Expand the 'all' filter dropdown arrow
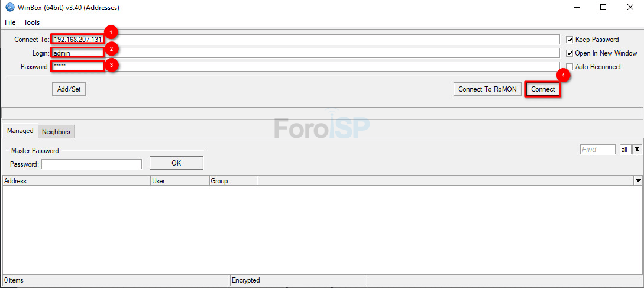This screenshot has width=644, height=288. 637,150
